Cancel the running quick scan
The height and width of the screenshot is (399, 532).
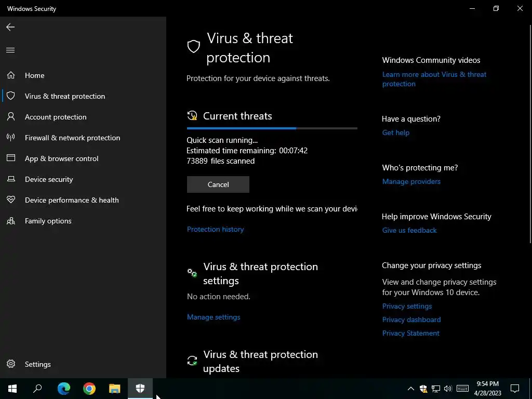pos(218,184)
